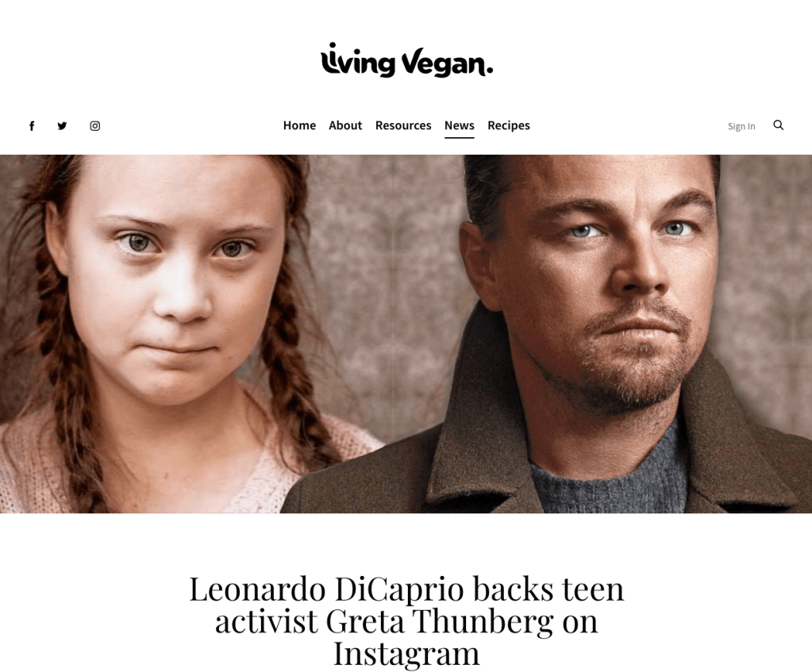The image size is (812, 672).
Task: Go to the Home menu item
Action: (299, 125)
